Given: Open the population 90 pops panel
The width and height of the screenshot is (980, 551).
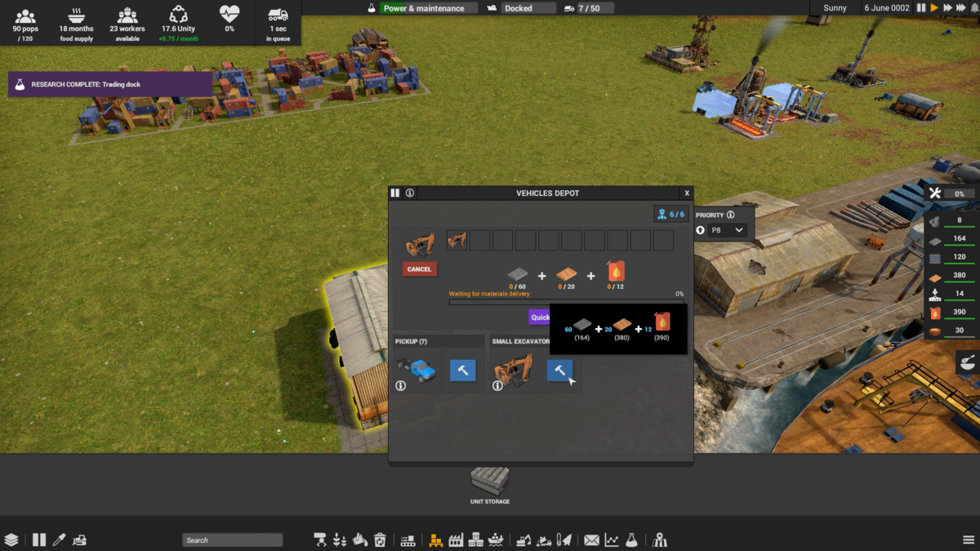Looking at the screenshot, I should pyautogui.click(x=26, y=23).
